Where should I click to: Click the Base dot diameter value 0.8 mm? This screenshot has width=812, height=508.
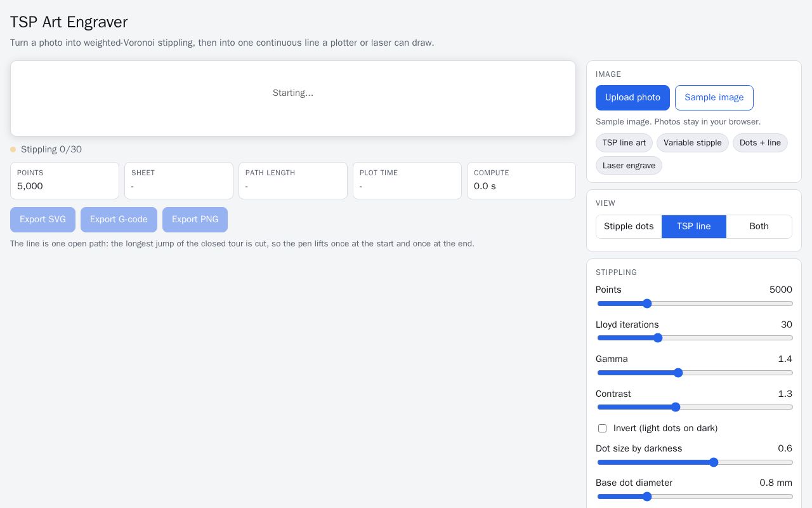pos(776,483)
